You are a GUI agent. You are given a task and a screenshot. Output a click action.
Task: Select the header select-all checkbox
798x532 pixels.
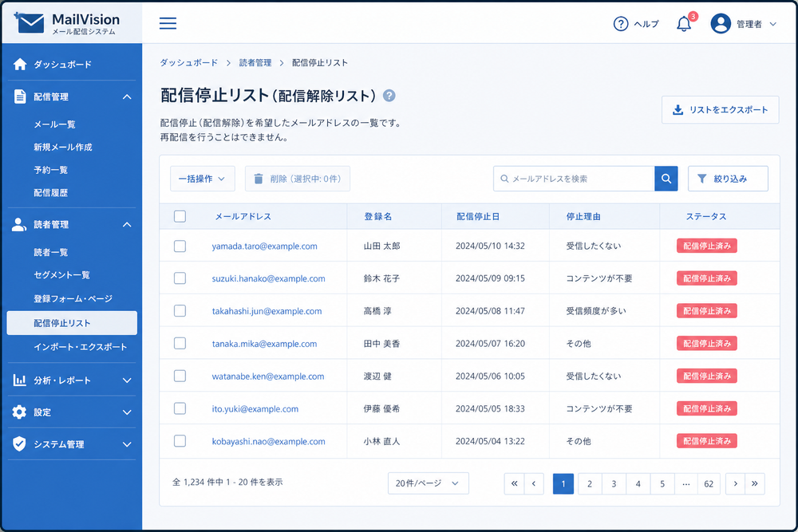click(180, 216)
